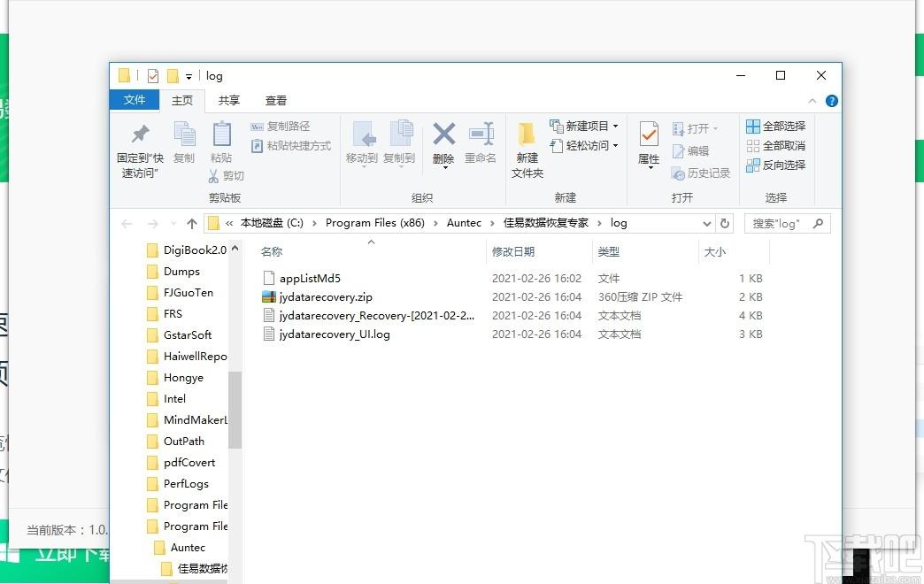Click the Back navigation arrow

127,224
